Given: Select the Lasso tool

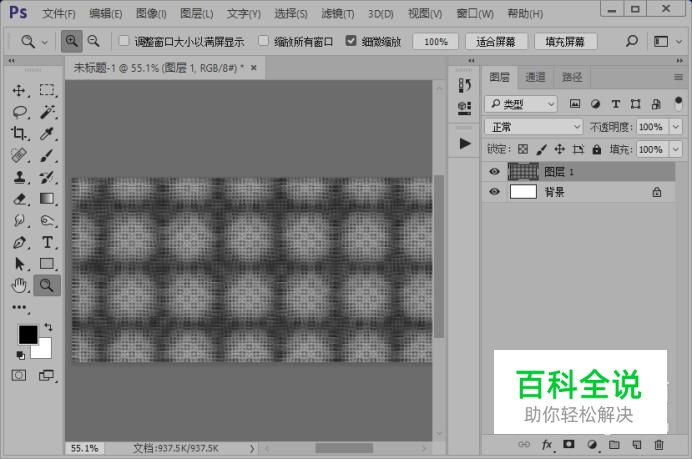Looking at the screenshot, I should click(x=19, y=112).
